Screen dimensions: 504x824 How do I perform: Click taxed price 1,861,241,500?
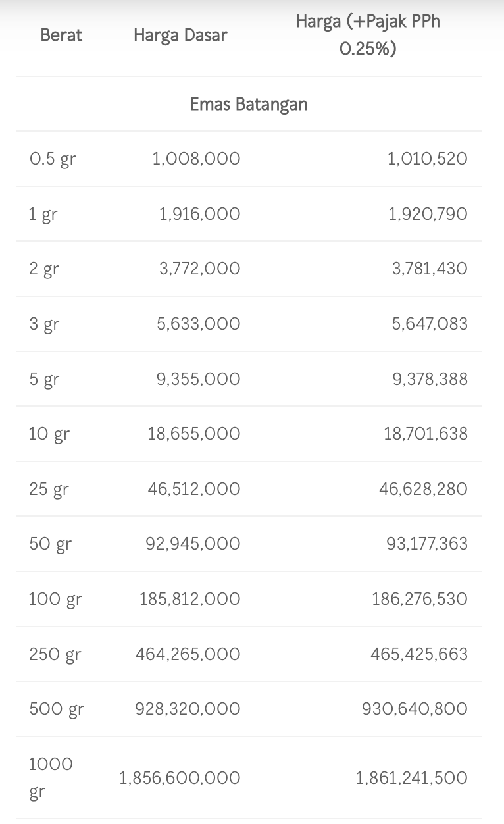[x=412, y=778]
